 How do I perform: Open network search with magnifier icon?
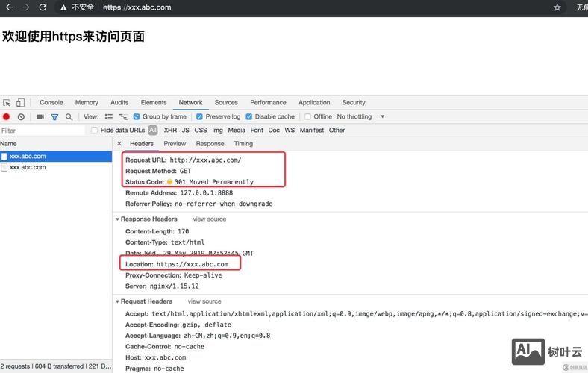[x=69, y=117]
